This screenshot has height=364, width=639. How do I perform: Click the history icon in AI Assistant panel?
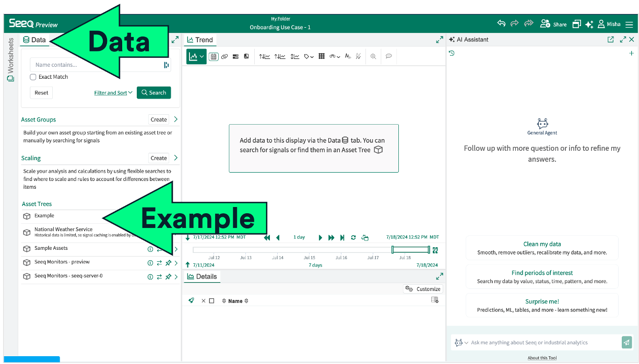(452, 53)
